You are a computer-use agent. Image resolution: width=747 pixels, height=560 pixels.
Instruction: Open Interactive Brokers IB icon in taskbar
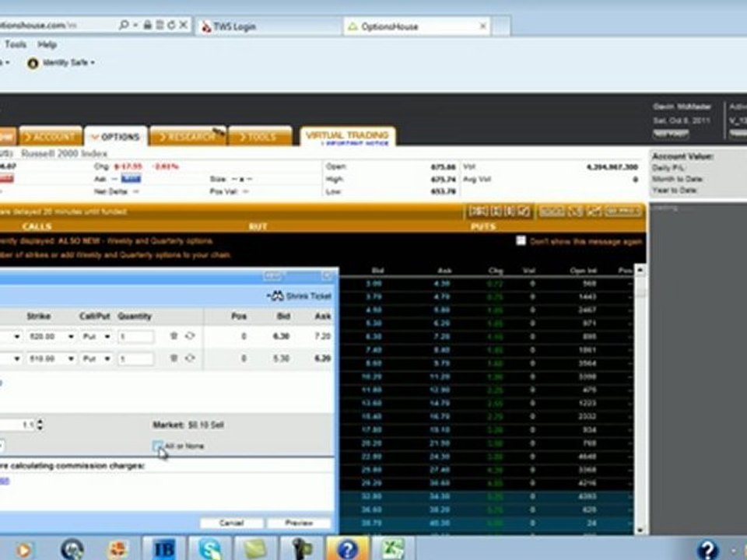coord(164,549)
